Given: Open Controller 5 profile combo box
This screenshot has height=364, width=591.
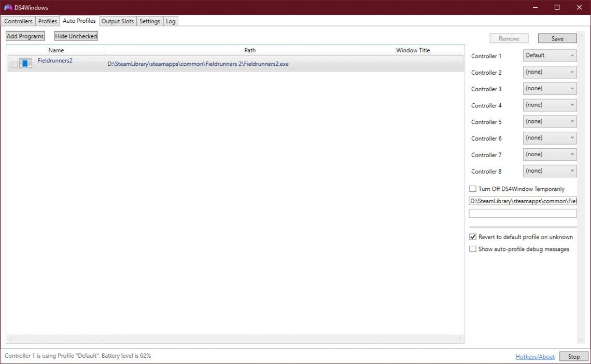Looking at the screenshot, I should [550, 122].
